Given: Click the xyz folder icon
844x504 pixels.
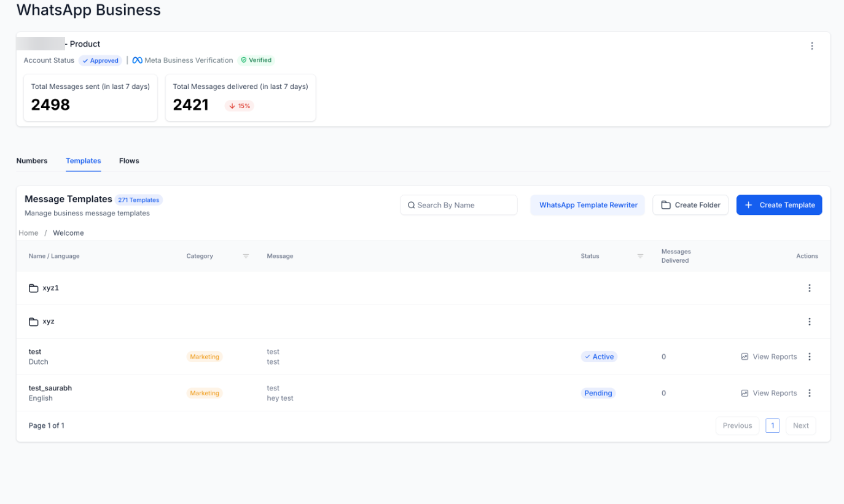Looking at the screenshot, I should click(34, 322).
